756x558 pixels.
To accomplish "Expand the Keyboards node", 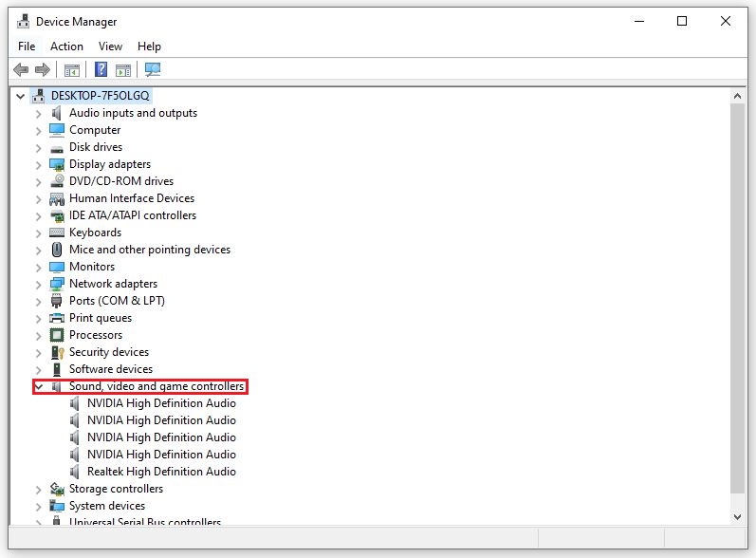I will pyautogui.click(x=39, y=233).
